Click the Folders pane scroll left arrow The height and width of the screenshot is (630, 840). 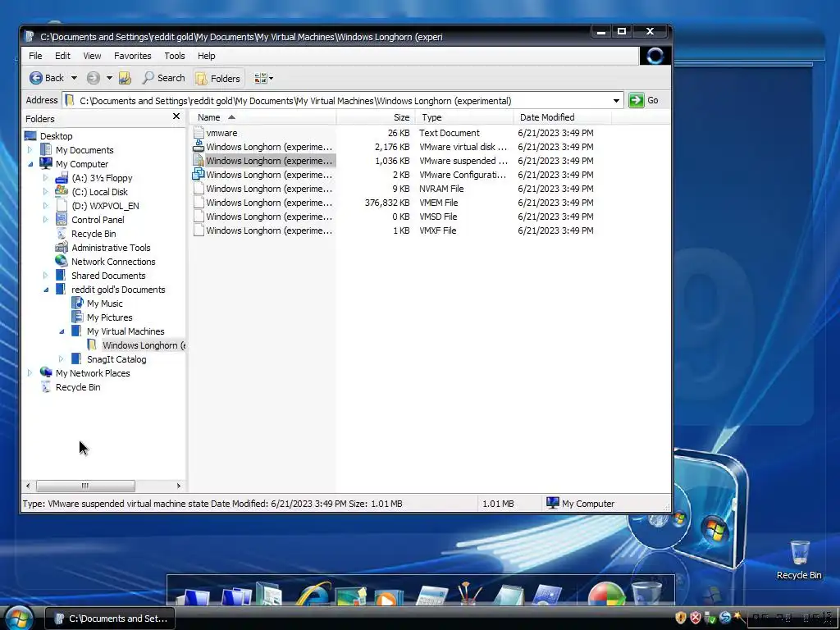tap(28, 486)
